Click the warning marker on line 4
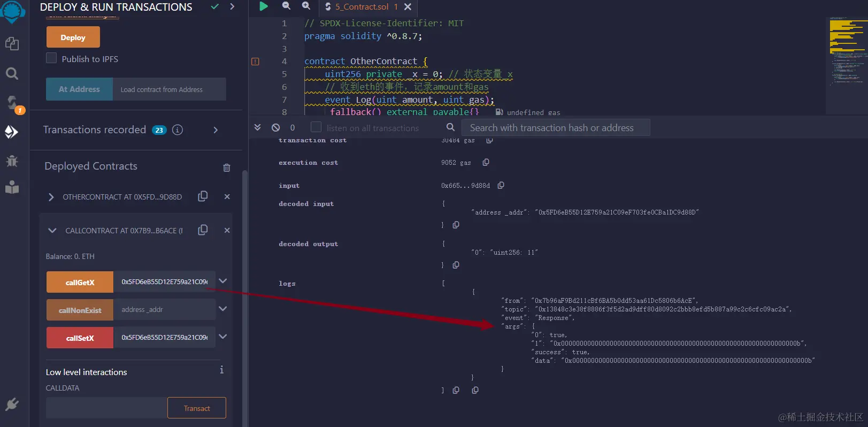Viewport: 868px width, 427px height. (255, 62)
